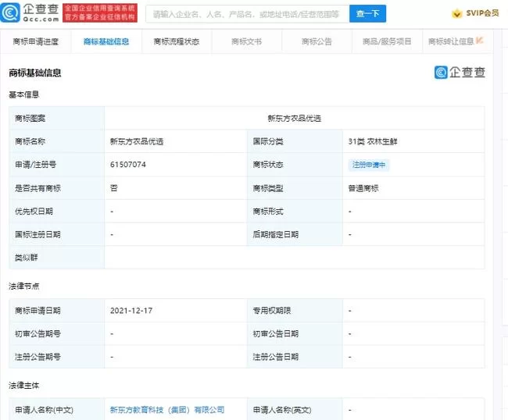508x420 pixels.
Task: Open the 商标文书 tab
Action: (x=247, y=41)
